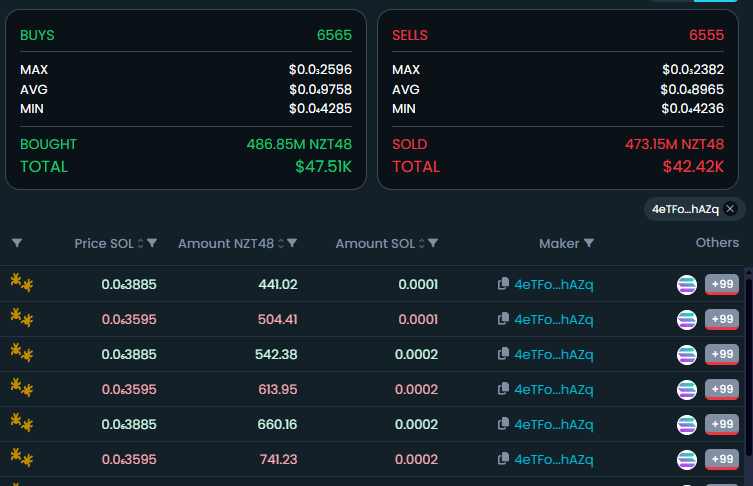Open the Maker column filter funnel
This screenshot has height=486, width=753.
pyautogui.click(x=589, y=243)
